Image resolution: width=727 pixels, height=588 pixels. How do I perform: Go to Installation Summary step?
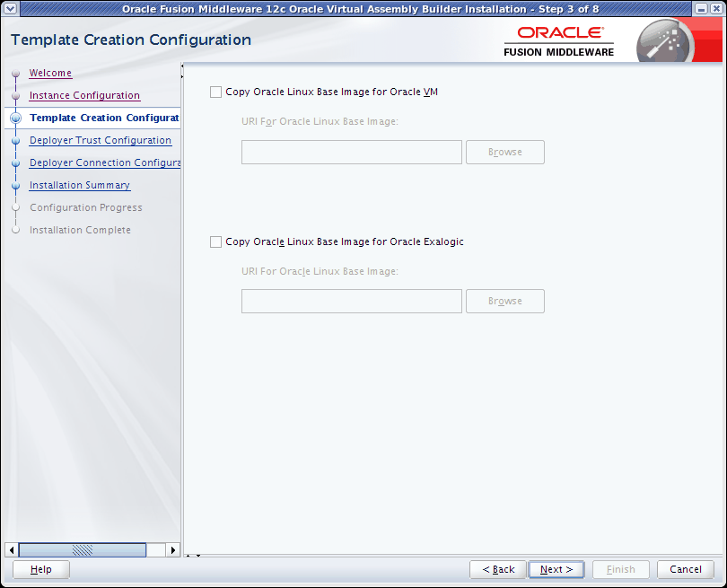click(x=79, y=185)
